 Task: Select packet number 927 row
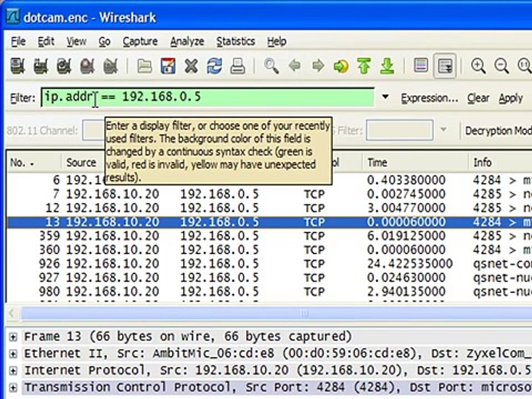[x=269, y=278]
